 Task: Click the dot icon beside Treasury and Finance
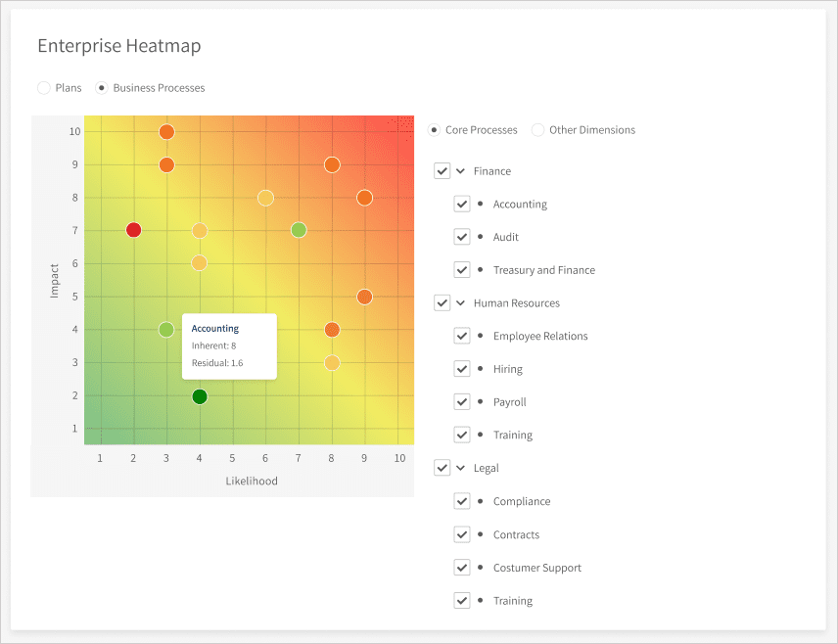482,269
